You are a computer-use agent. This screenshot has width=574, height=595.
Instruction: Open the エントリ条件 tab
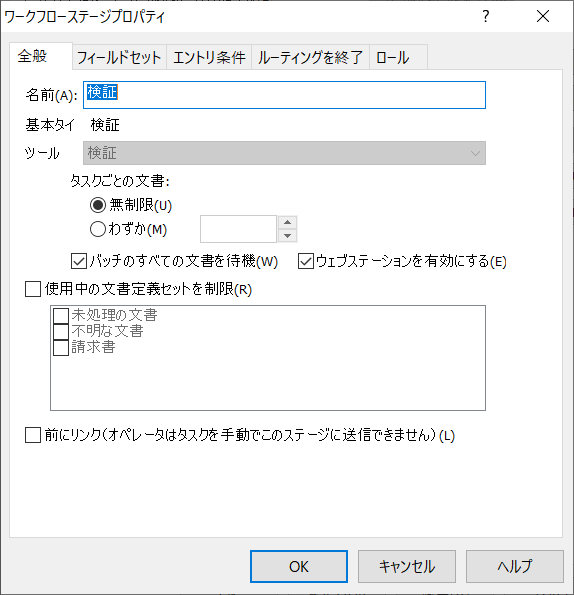(209, 57)
